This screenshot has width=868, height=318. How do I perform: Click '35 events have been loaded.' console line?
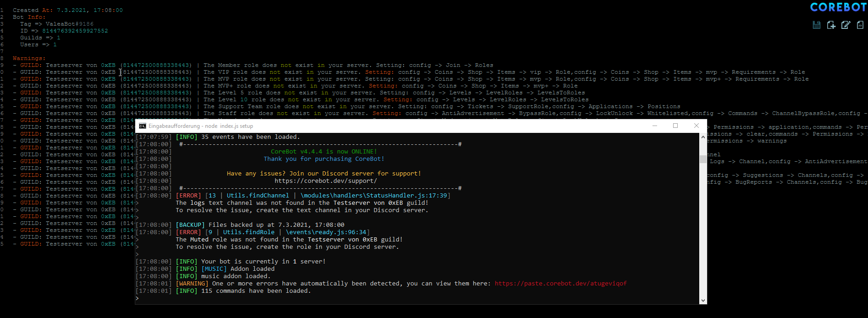pos(218,137)
